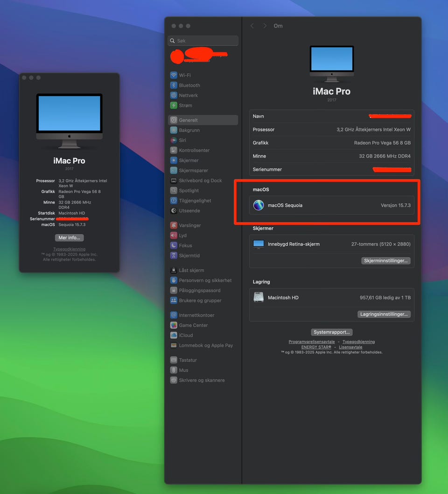Close the small About This Mac window
This screenshot has height=494, width=448.
[x=24, y=77]
